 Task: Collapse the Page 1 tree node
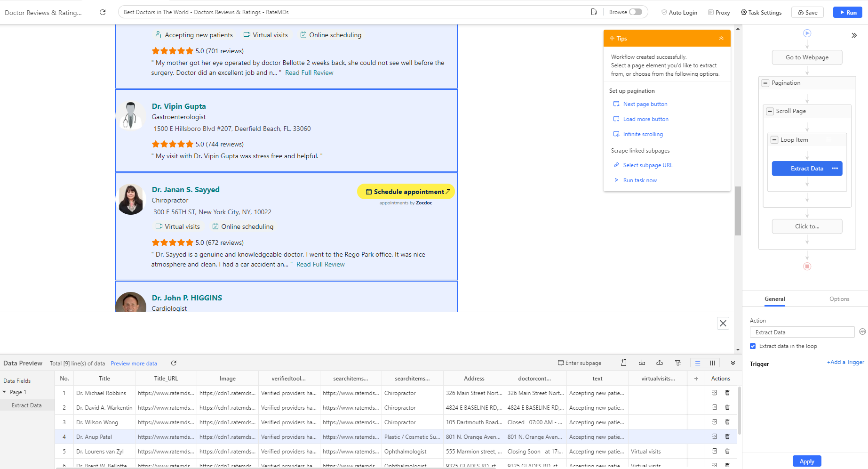[x=5, y=392]
